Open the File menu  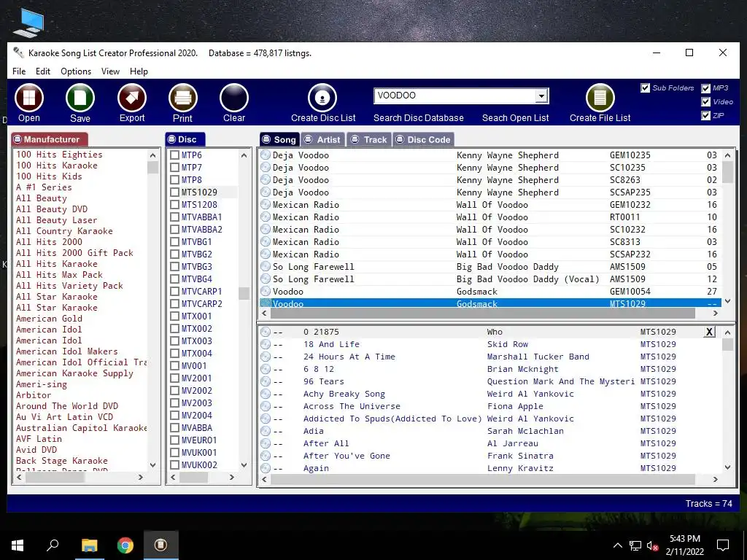coord(19,71)
